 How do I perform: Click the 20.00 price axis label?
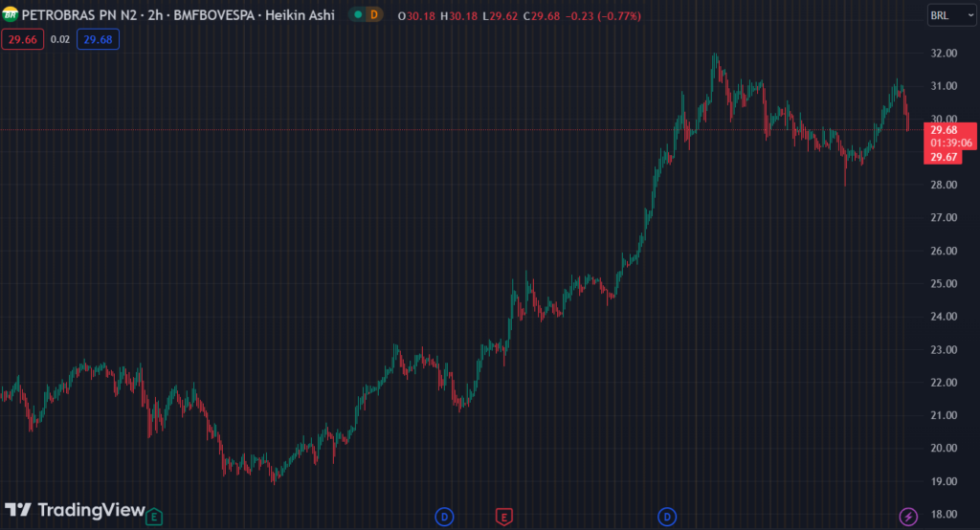(944, 448)
